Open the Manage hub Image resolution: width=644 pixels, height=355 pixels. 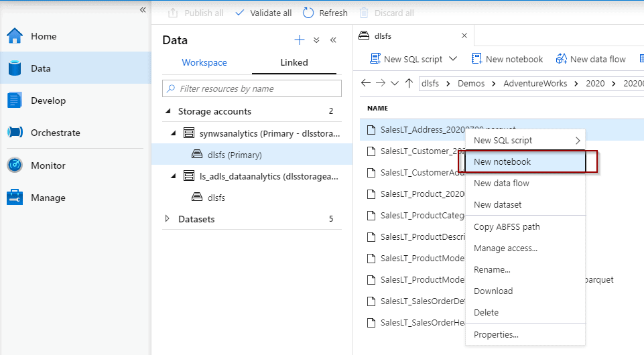[76, 198]
